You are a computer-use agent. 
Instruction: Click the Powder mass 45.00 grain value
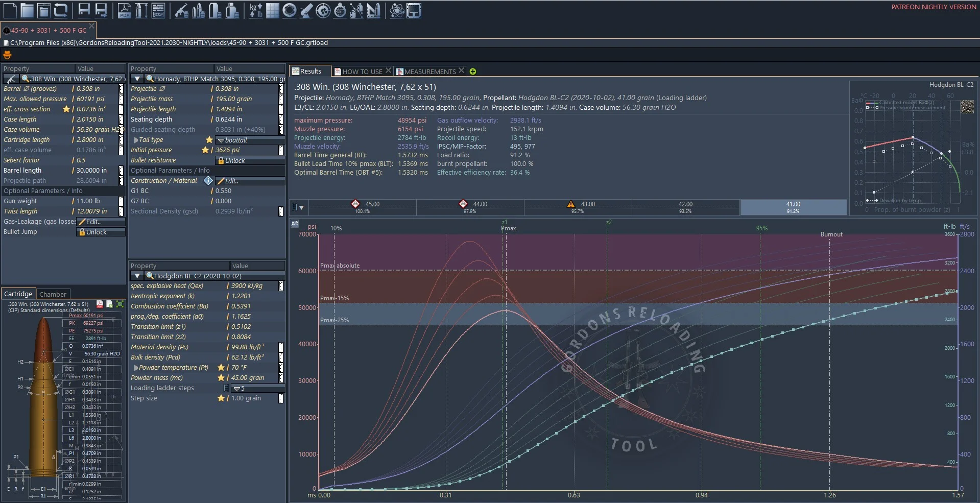tap(248, 377)
